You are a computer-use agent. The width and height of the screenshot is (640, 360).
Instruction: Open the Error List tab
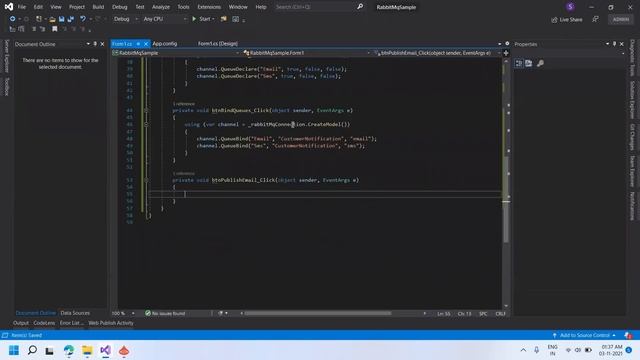(71, 323)
